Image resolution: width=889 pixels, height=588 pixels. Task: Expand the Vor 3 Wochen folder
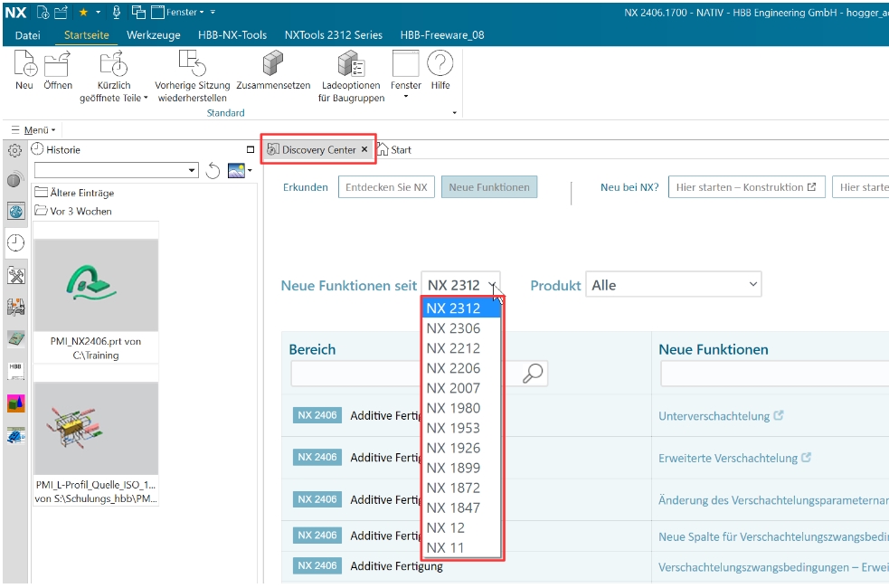pyautogui.click(x=73, y=211)
